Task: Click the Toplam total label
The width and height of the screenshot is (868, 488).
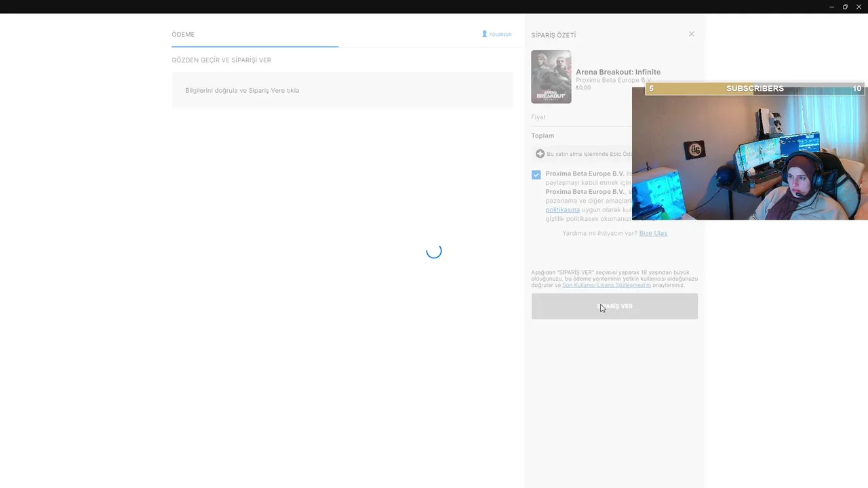Action: coord(542,136)
